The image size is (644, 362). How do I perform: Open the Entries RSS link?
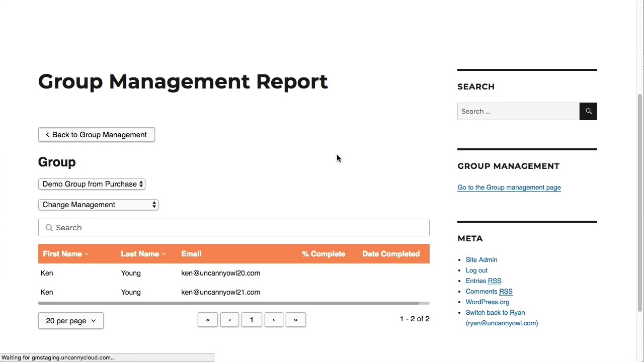click(x=484, y=281)
